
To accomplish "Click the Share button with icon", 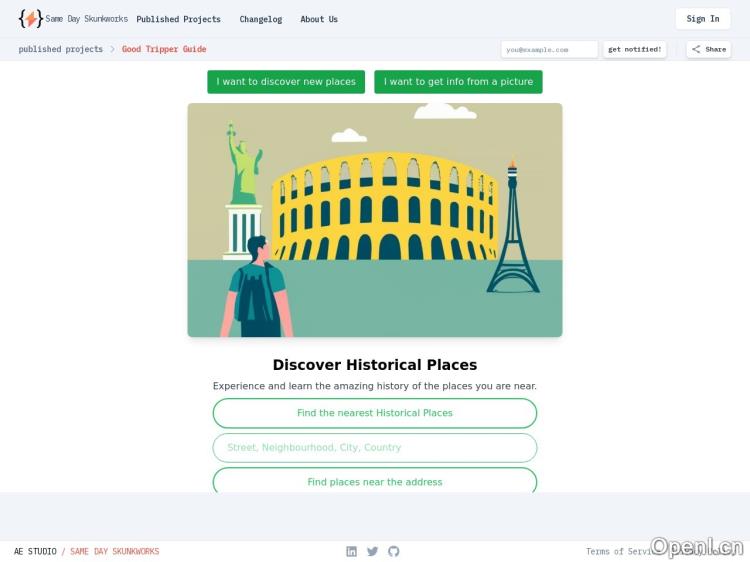I will tap(708, 49).
